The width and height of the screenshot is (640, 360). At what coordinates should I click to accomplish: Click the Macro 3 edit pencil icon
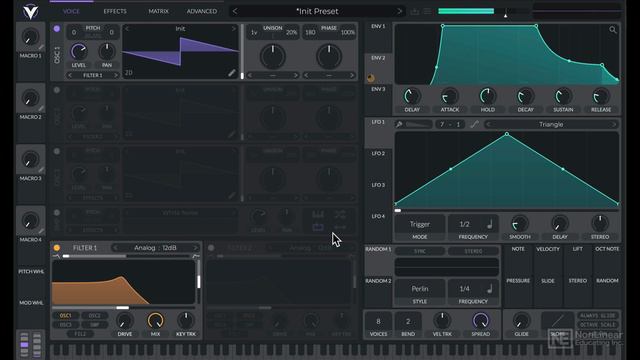(x=41, y=170)
